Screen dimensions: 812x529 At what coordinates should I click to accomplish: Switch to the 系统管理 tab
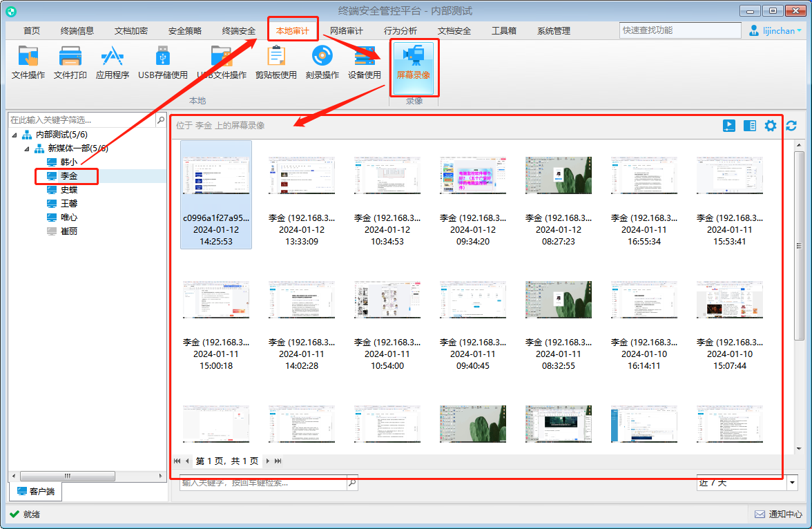554,30
